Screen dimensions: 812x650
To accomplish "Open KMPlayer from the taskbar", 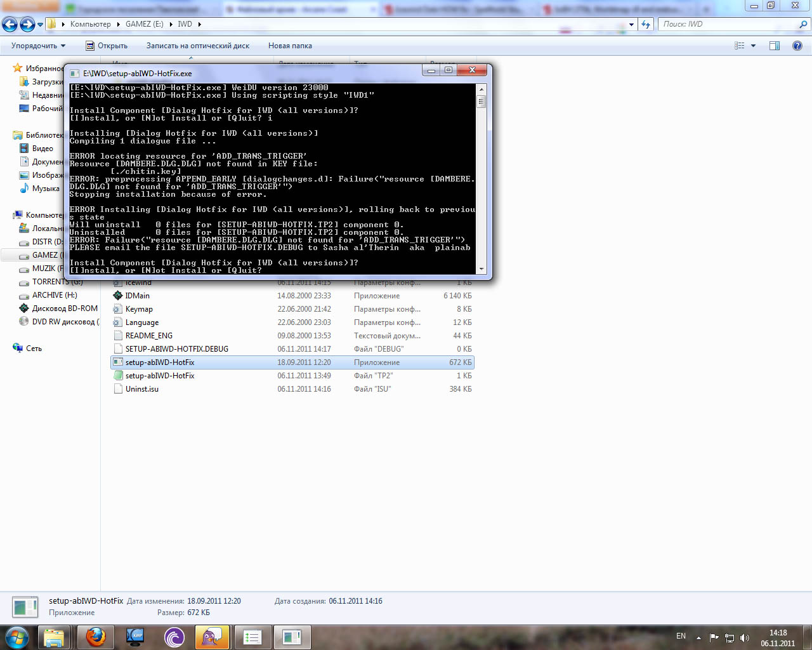I will point(135,637).
